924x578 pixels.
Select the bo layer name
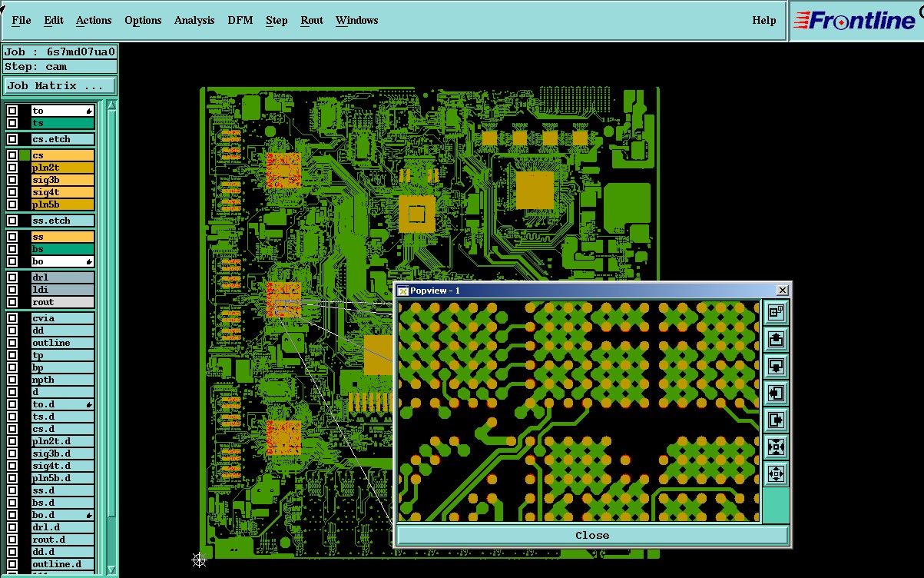click(62, 261)
